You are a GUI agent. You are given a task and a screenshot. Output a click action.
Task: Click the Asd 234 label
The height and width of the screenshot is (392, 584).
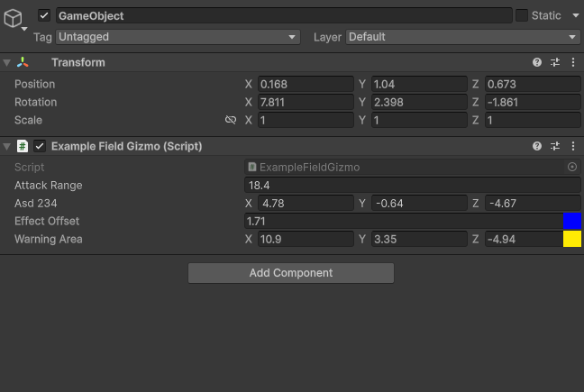pyautogui.click(x=36, y=204)
